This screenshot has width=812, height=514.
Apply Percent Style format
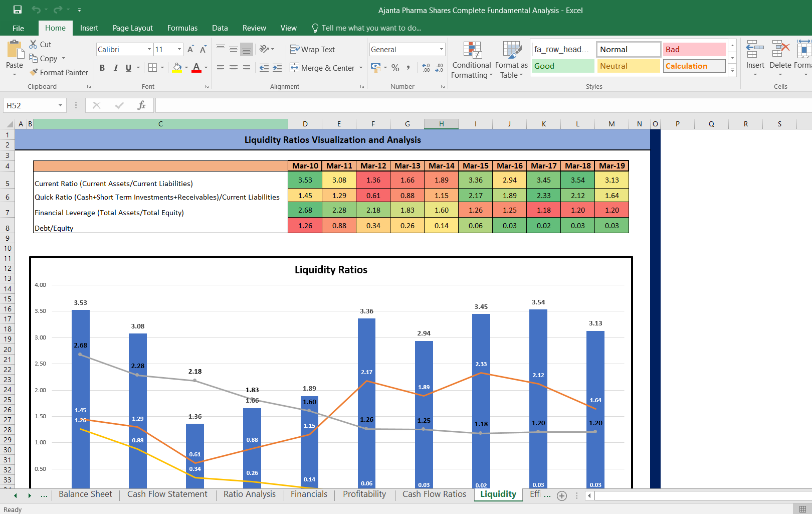click(x=395, y=68)
